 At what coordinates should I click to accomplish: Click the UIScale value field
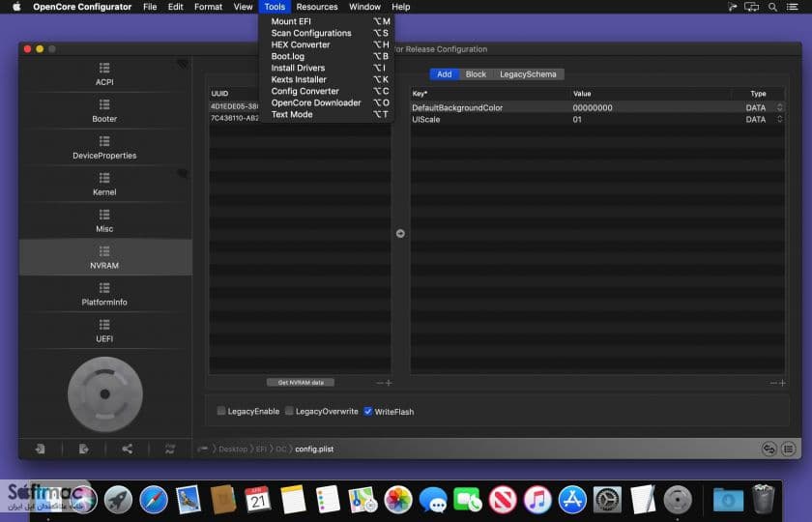pyautogui.click(x=650, y=120)
